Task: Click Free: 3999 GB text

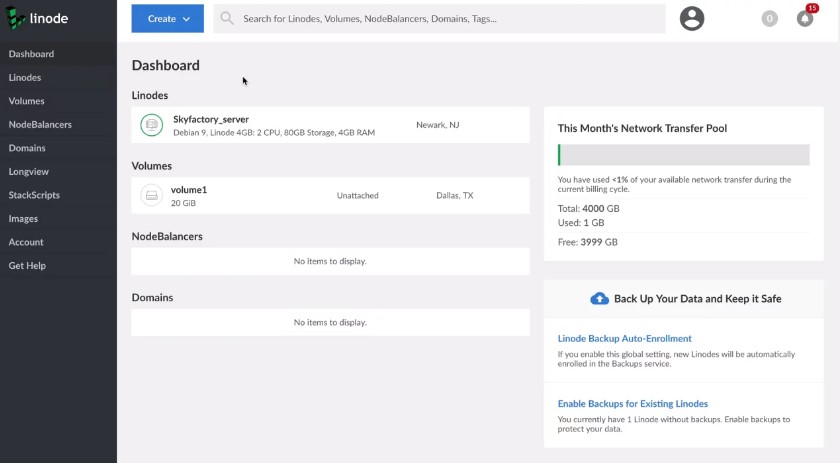Action: 588,242
